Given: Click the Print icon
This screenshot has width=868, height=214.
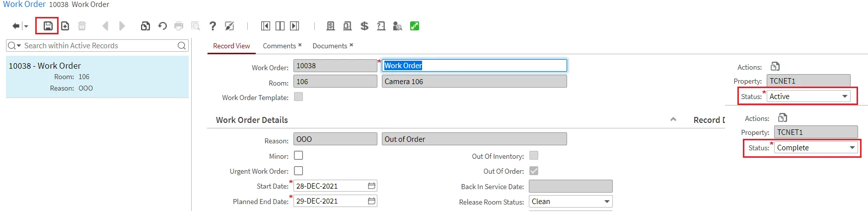Looking at the screenshot, I should click(179, 26).
